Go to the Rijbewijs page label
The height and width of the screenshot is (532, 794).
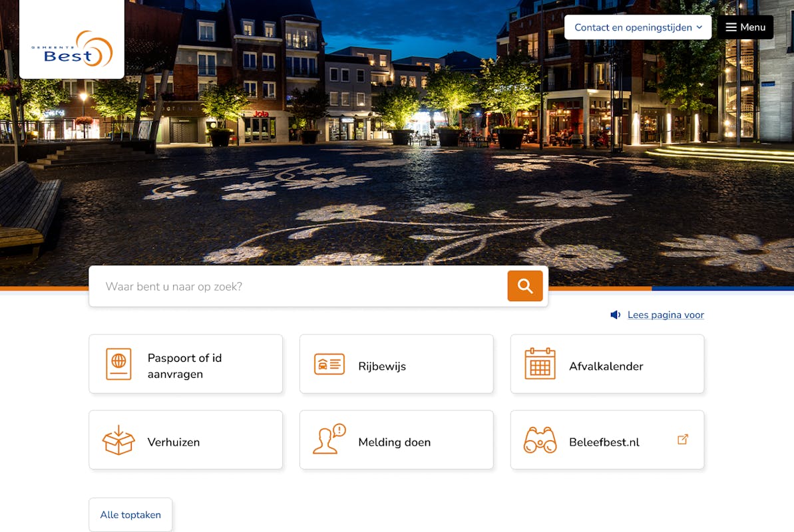(382, 366)
